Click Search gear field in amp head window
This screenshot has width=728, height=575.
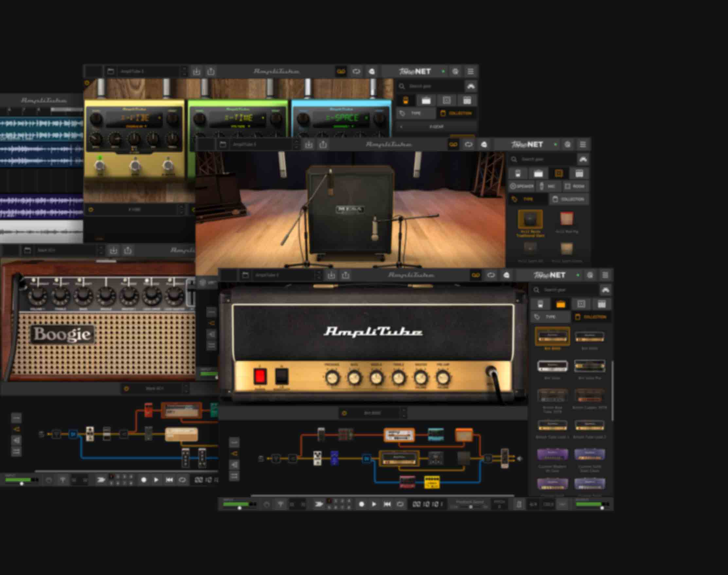[x=564, y=289]
